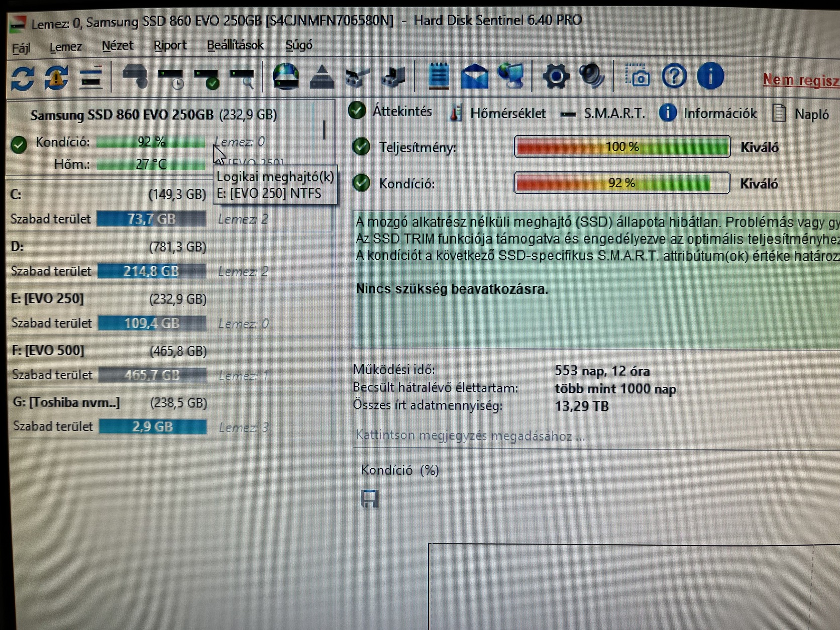The image size is (840, 630).
Task: Open the Nézet menu
Action: click(x=118, y=46)
